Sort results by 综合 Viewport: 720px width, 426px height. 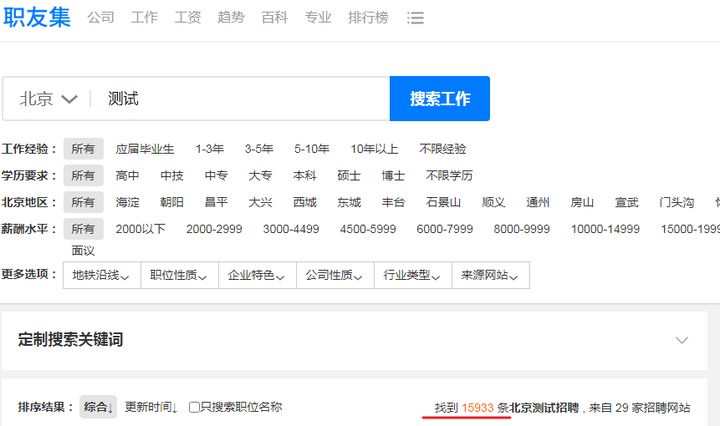coord(98,407)
